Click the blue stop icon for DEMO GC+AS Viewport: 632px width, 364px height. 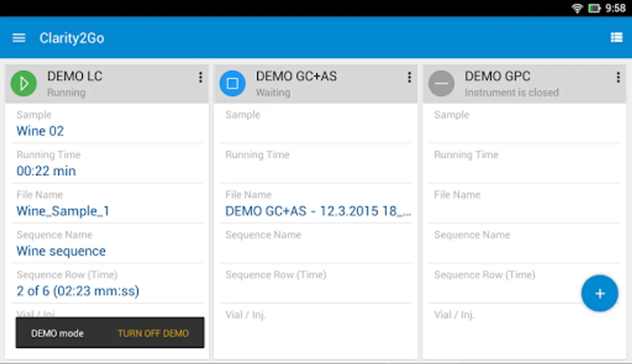tap(232, 83)
